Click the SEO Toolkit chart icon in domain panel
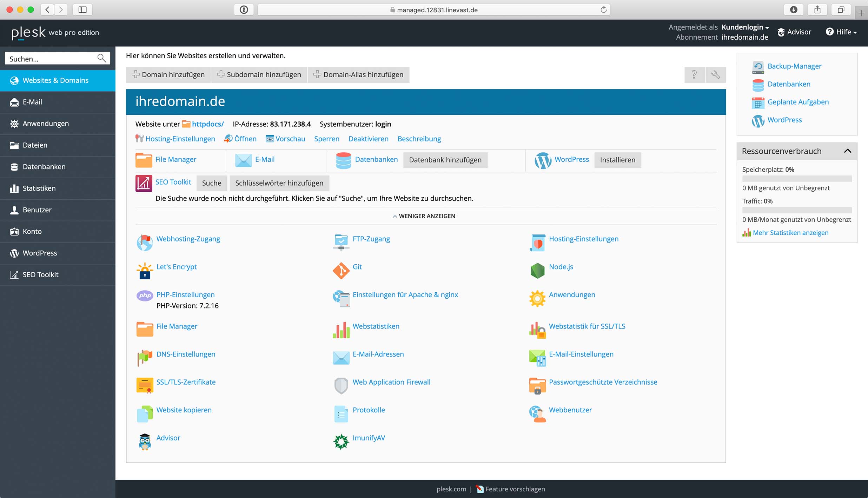Screen dimensions: 868x498 pyautogui.click(x=144, y=183)
